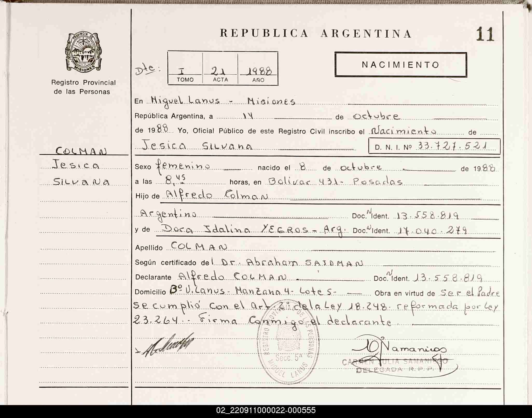
Task: Click the file code 02_220911000022-000555
Action: pyautogui.click(x=266, y=410)
